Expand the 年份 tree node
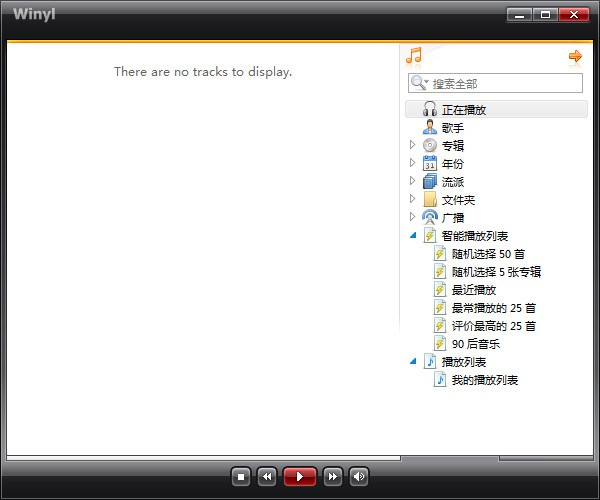600x500 pixels. click(412, 163)
